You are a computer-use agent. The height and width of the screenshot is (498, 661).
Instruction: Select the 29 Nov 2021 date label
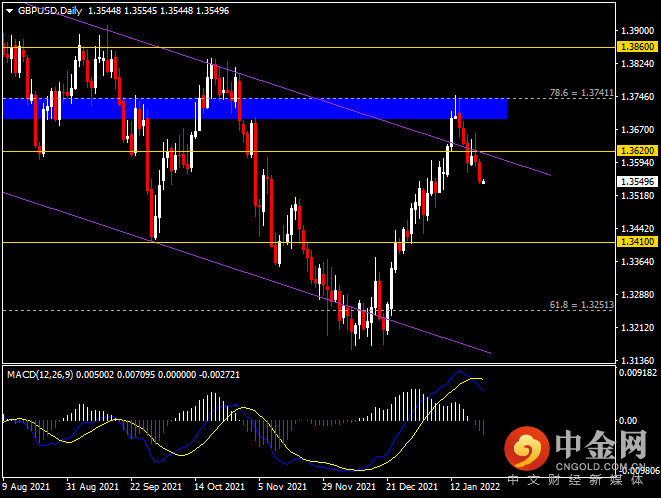coord(349,487)
